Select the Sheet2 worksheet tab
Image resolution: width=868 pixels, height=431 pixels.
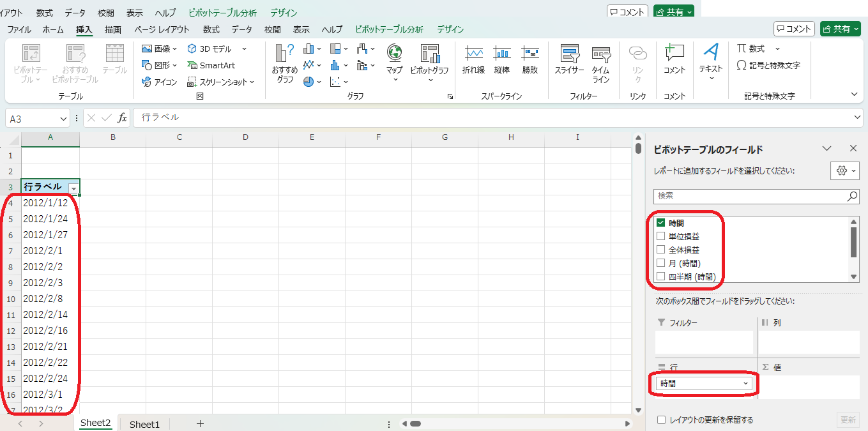pos(96,423)
